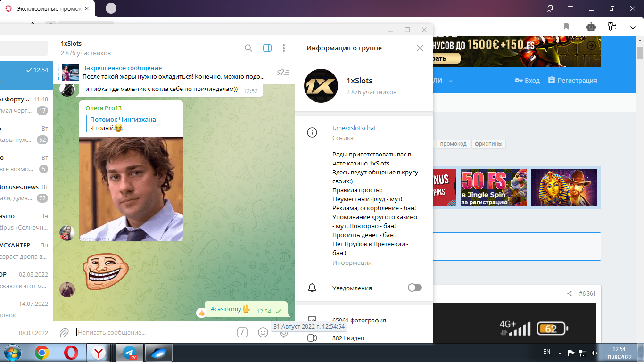Open the pinned messages list icon
This screenshot has height=362, width=644.
(x=283, y=72)
